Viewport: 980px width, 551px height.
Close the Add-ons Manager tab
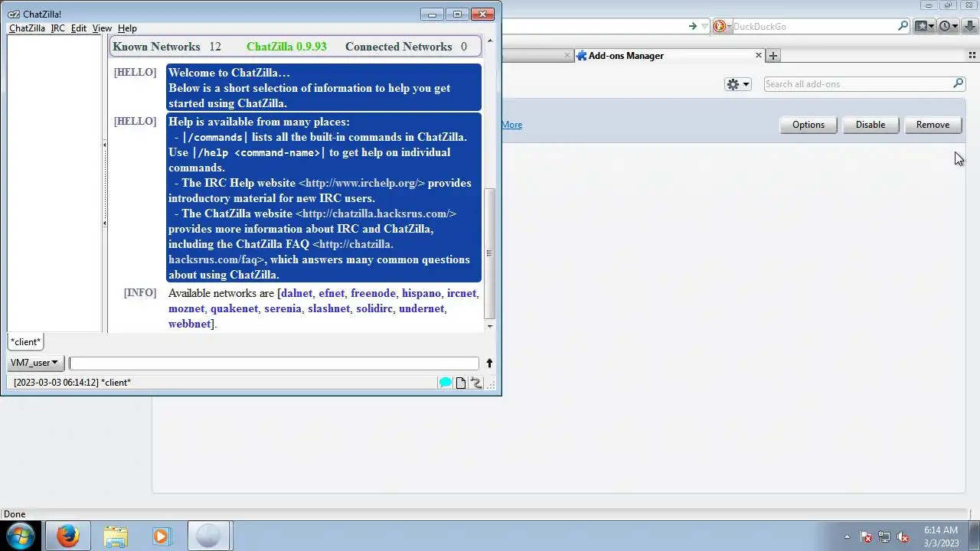click(x=759, y=55)
